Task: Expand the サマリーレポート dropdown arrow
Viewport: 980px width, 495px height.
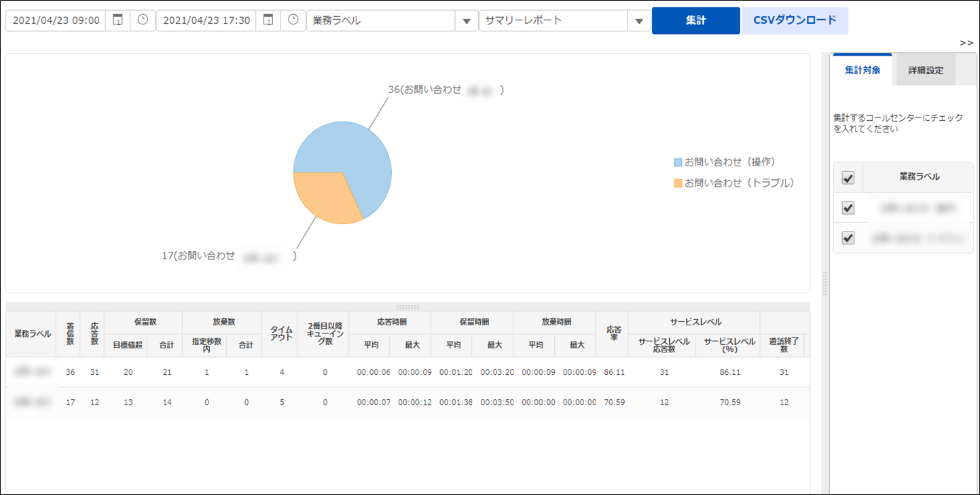Action: (638, 21)
